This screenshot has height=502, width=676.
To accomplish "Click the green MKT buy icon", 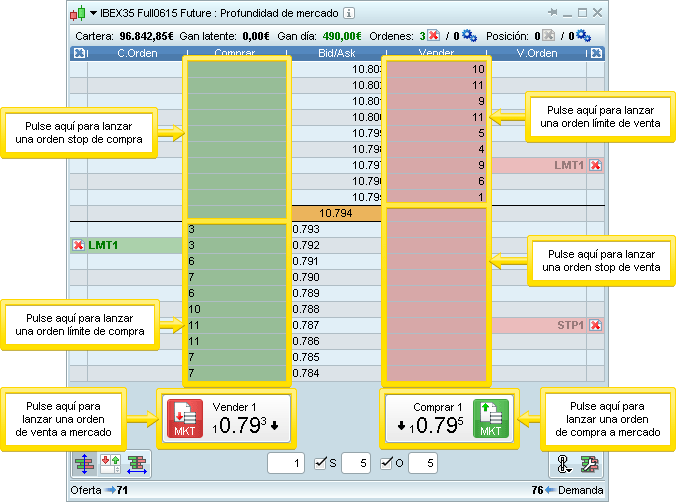I will click(491, 418).
